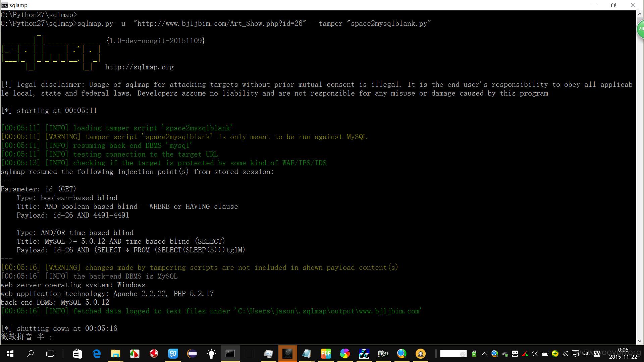This screenshot has width=644, height=362.
Task: Click the payload 'id=26 AND 4491=4491'
Action: click(91, 215)
